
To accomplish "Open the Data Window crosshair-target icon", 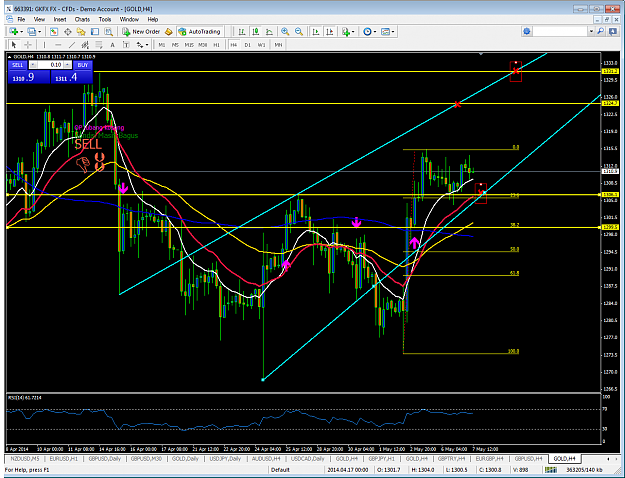I will click(67, 31).
